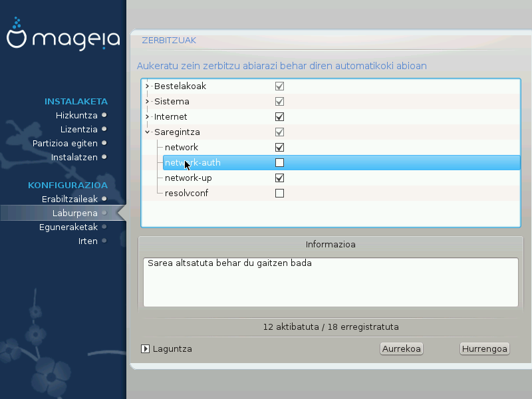Select the Saregintza row label
This screenshot has width=532, height=399.
pos(177,132)
